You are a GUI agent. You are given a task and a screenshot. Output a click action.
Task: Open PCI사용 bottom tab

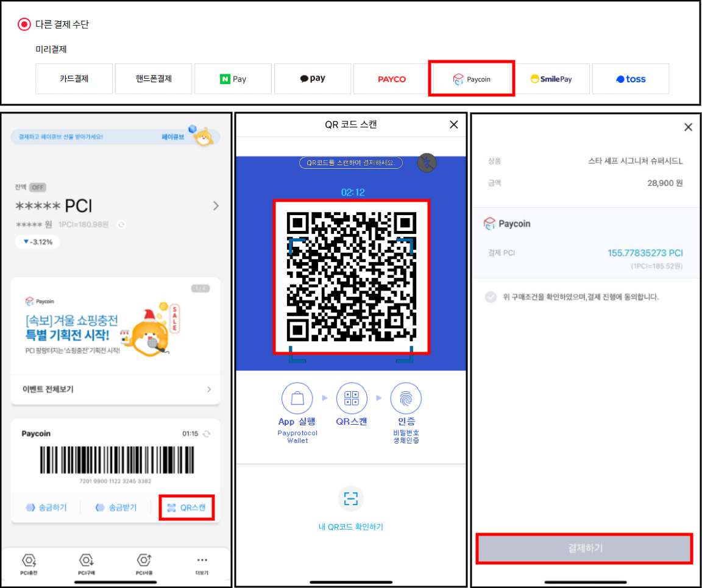(144, 564)
